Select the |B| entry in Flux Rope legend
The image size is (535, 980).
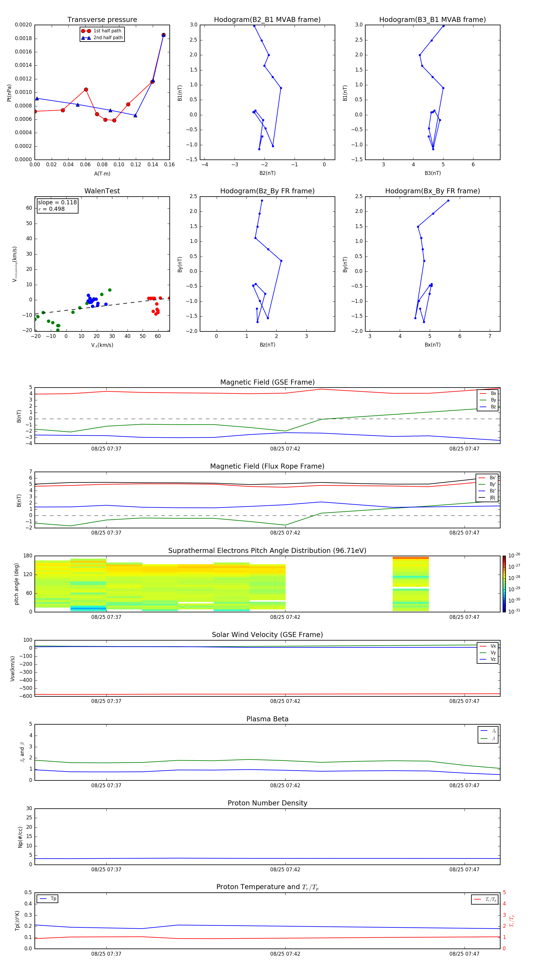coord(487,498)
